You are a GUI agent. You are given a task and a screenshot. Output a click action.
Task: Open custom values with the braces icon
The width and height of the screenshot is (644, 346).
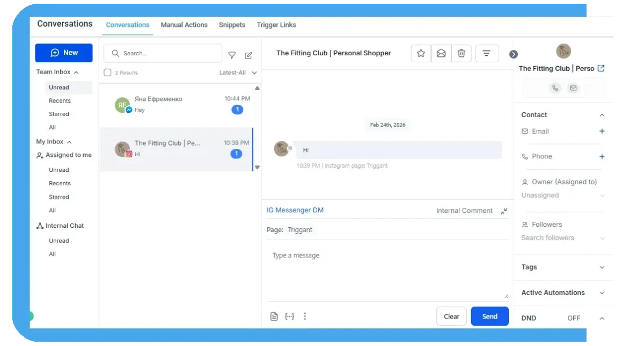[x=289, y=316]
